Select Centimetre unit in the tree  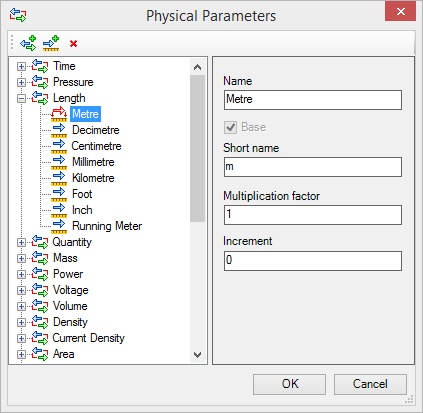click(x=96, y=146)
